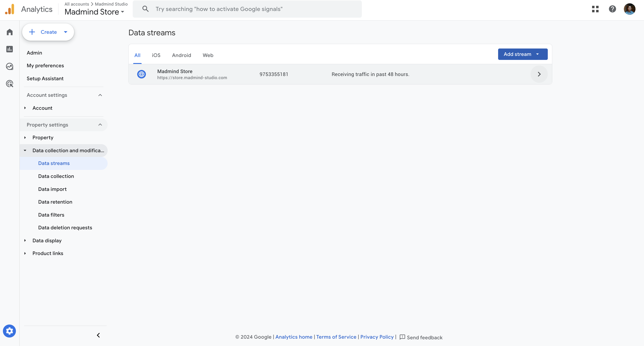The image size is (644, 346).
Task: Open the user account avatar
Action: pyautogui.click(x=629, y=9)
